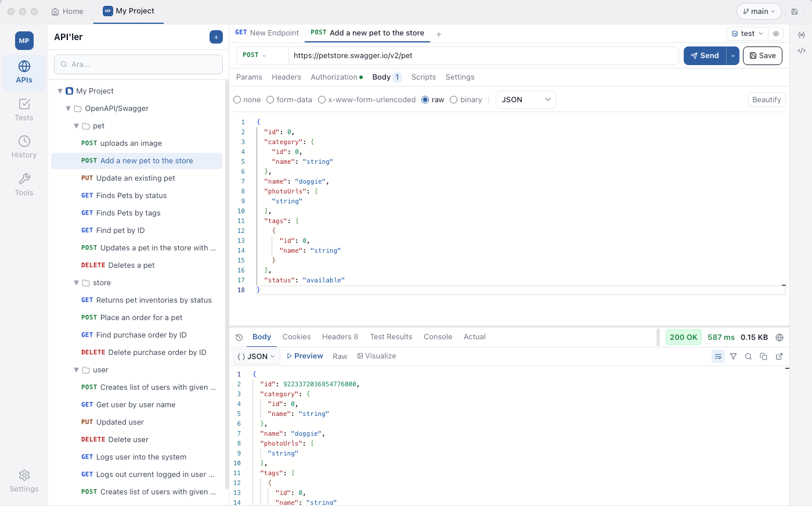Image resolution: width=812 pixels, height=506 pixels.
Task: Click the save icon next to main branch
Action: [795, 12]
